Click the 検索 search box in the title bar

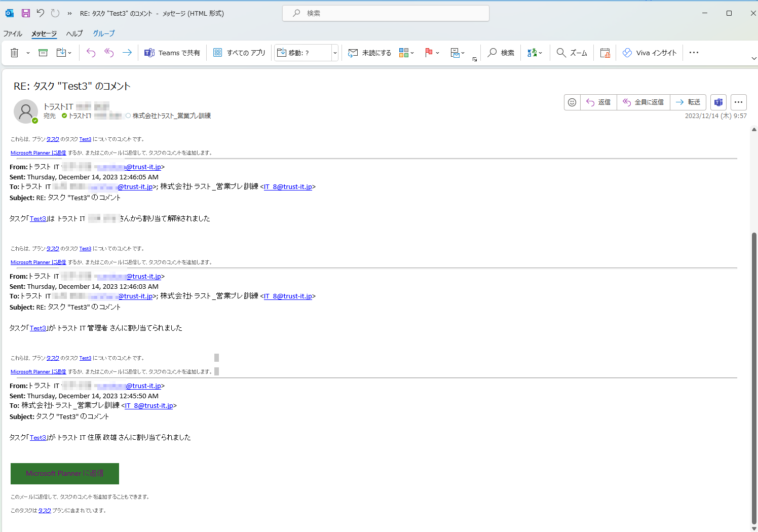pos(386,13)
